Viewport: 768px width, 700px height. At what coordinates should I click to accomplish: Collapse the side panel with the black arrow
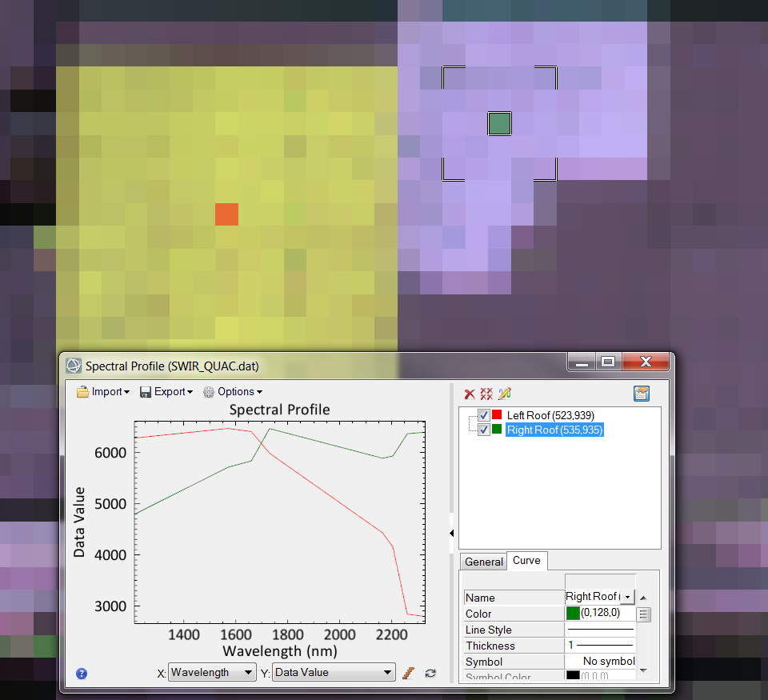pos(452,533)
